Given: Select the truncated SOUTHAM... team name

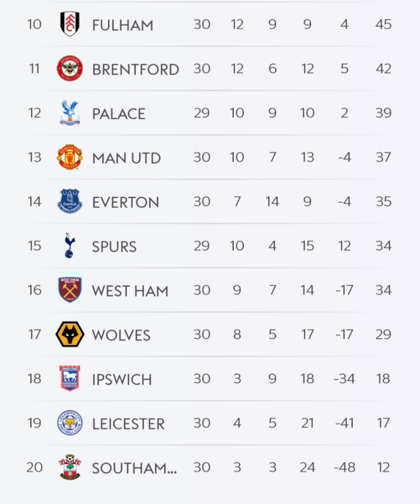Looking at the screenshot, I should 134,469.
